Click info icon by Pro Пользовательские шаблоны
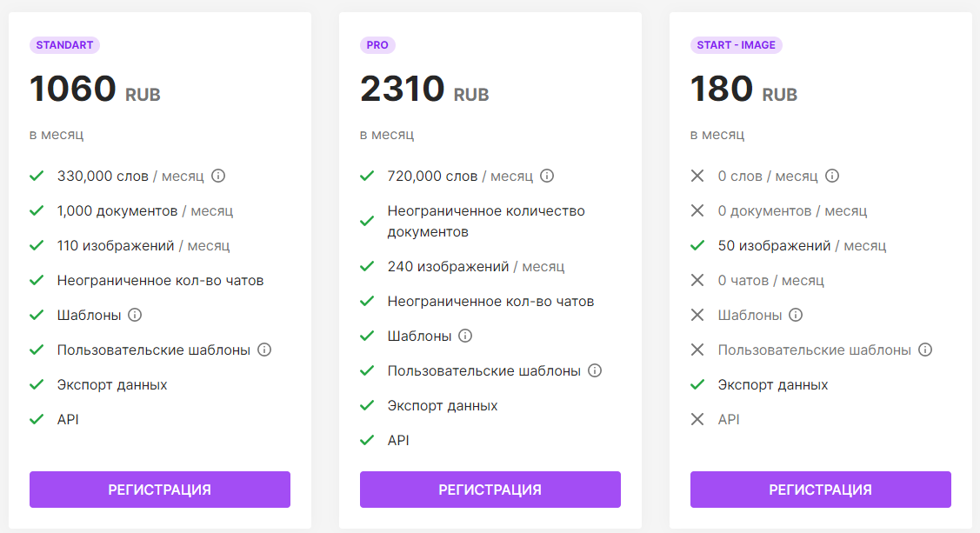The width and height of the screenshot is (980, 533). click(x=596, y=370)
